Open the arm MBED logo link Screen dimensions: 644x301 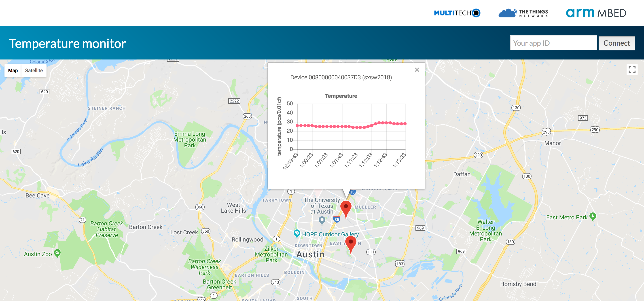pos(596,13)
